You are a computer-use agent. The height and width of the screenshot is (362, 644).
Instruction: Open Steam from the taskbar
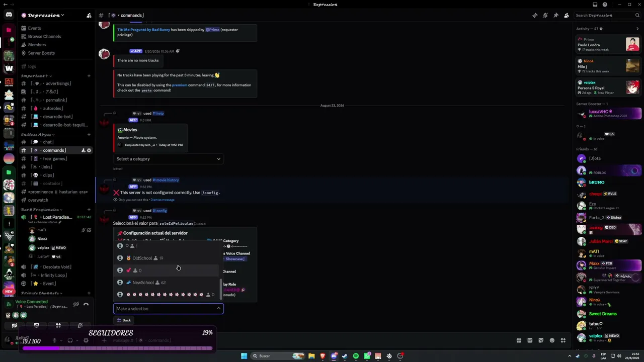point(345,356)
